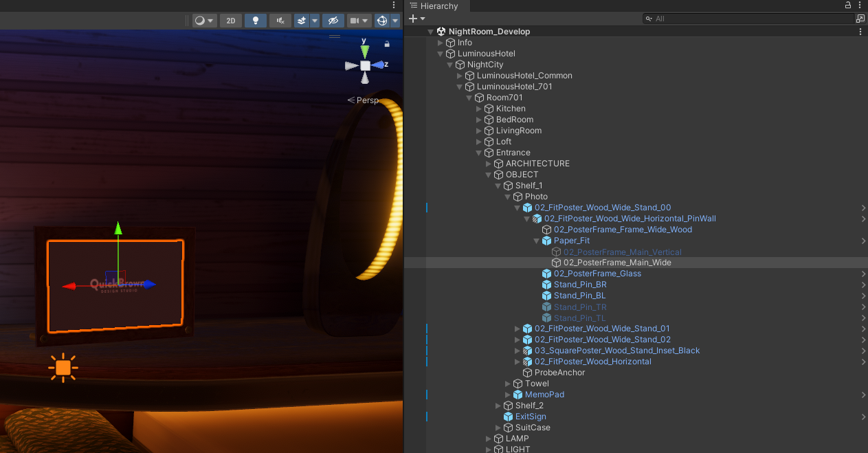Select 03_SquarePoster_Wood_Stand_Inset_Black
The height and width of the screenshot is (453, 868).
pos(617,351)
